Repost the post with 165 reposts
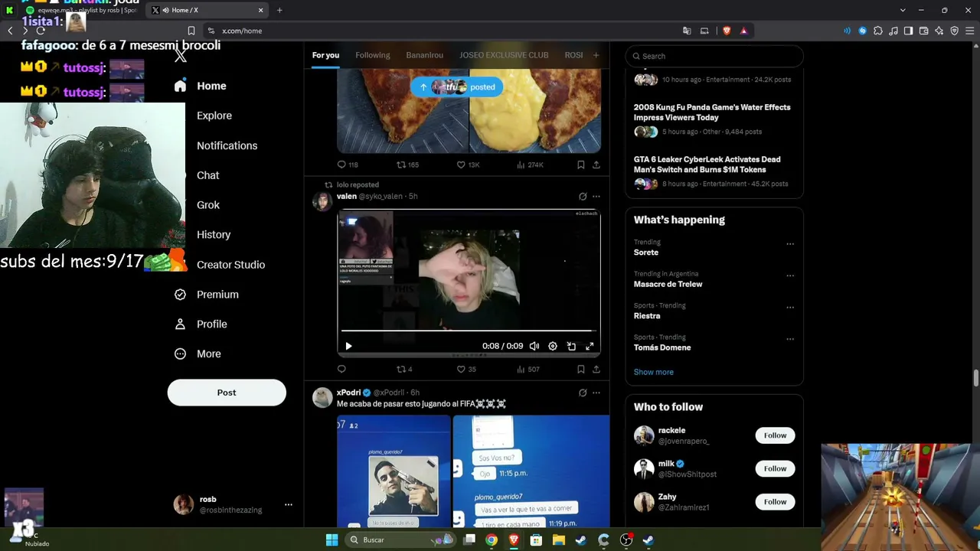Viewport: 980px width, 551px height. (x=407, y=165)
